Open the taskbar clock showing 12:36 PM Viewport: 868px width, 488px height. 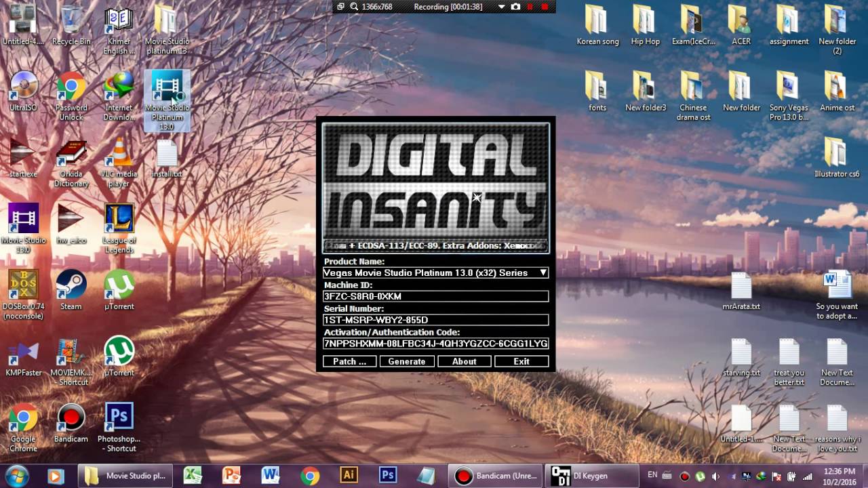[840, 476]
